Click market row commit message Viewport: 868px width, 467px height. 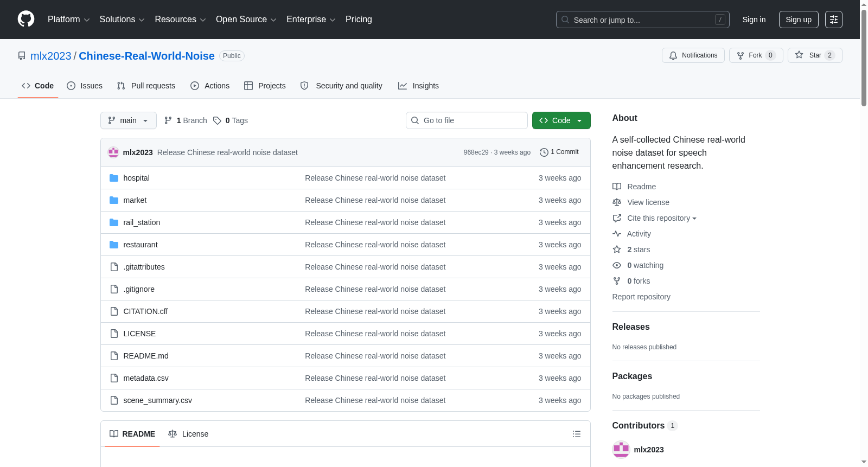click(x=375, y=200)
